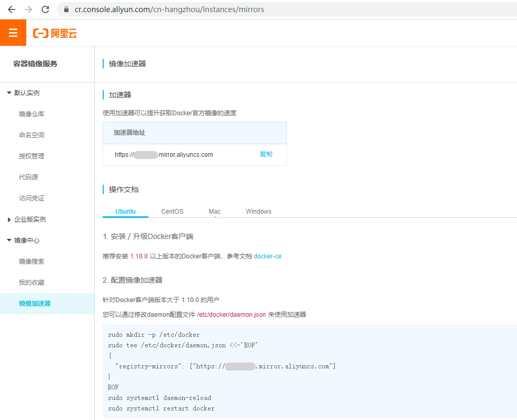
Task: Click the '1. 安装 / 升级Docker客户端' heading
Action: [148, 236]
